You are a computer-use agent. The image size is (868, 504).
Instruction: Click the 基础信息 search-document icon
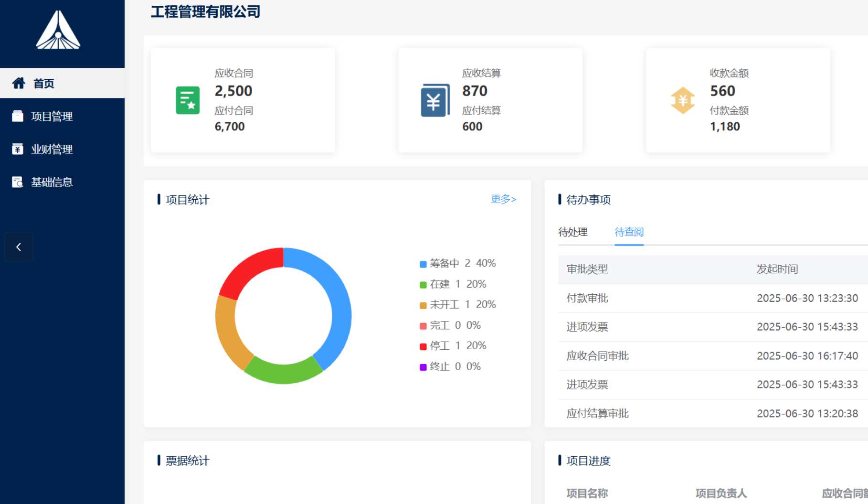point(18,182)
